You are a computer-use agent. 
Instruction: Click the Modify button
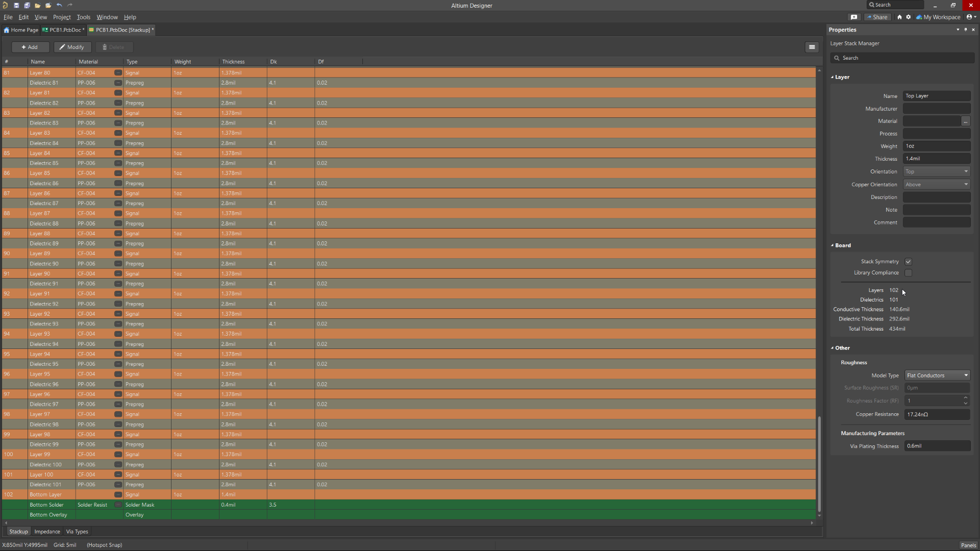72,47
